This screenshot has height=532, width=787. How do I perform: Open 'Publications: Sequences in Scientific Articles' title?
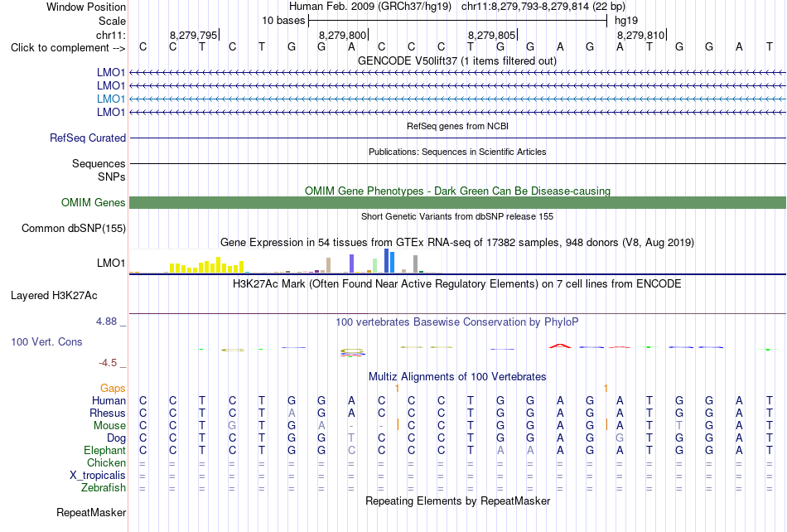pyautogui.click(x=457, y=152)
